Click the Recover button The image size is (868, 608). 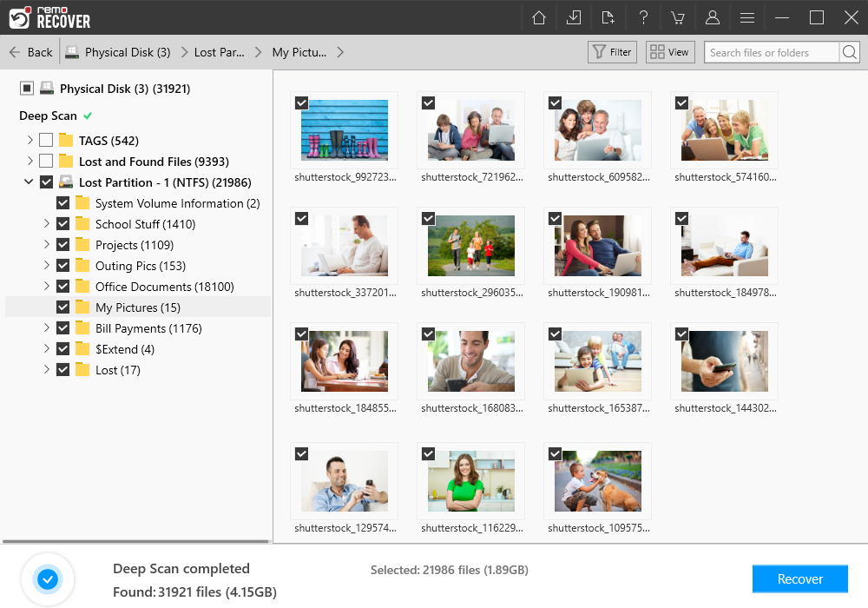pyautogui.click(x=799, y=578)
